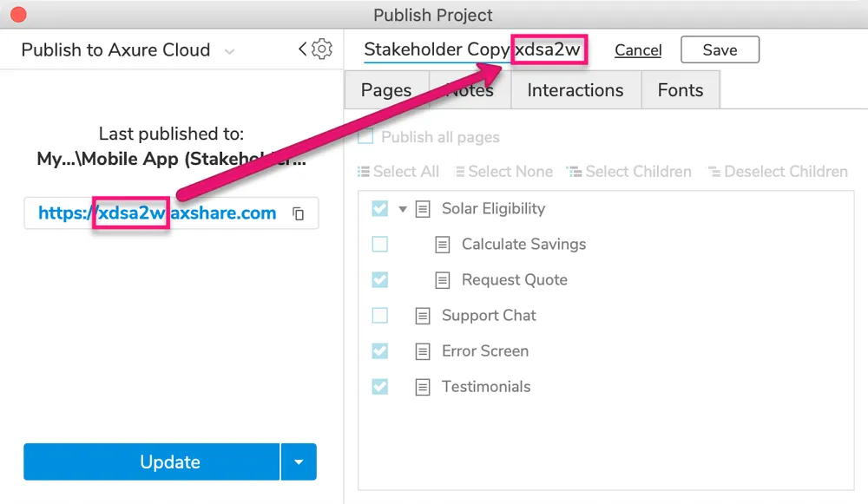Image resolution: width=868 pixels, height=504 pixels.
Task: Switch to the Interactions tab
Action: point(575,90)
